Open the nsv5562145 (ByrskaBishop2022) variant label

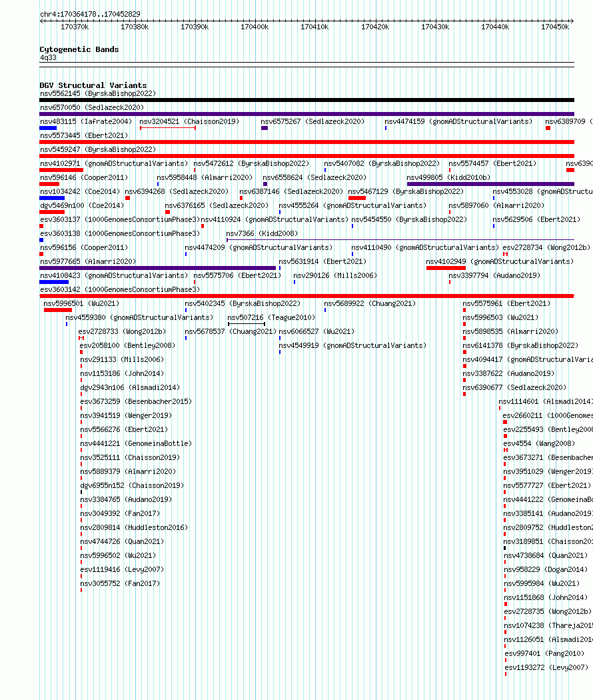click(98, 94)
